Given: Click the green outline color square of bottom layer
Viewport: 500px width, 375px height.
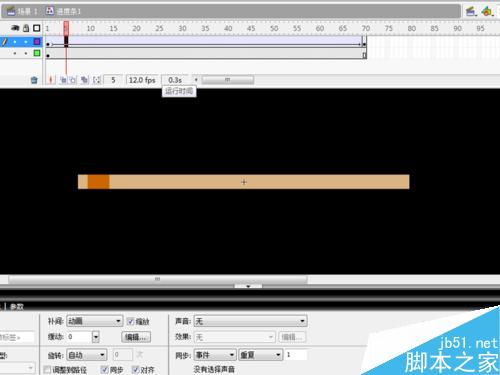Looking at the screenshot, I should click(37, 53).
